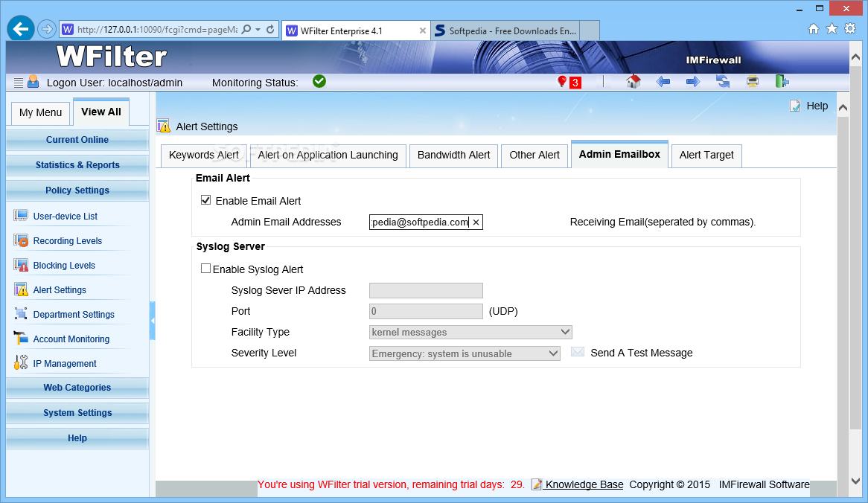Open browser favorites star icon
This screenshot has height=503, width=868.
[832, 29]
